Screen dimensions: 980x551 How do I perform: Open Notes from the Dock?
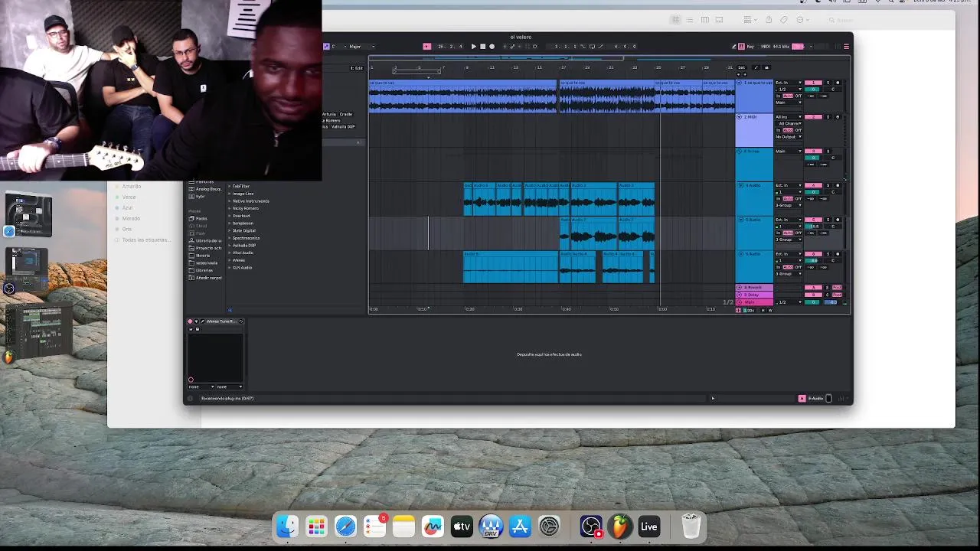(403, 527)
